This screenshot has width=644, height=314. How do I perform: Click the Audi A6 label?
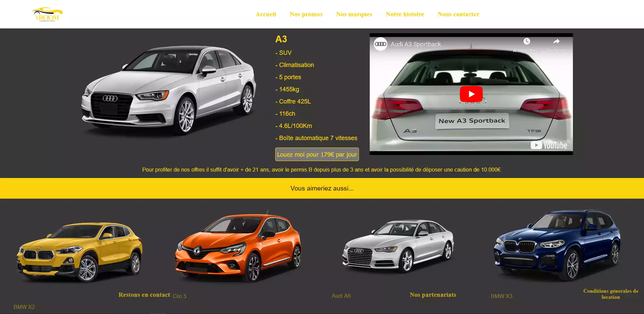(x=341, y=296)
